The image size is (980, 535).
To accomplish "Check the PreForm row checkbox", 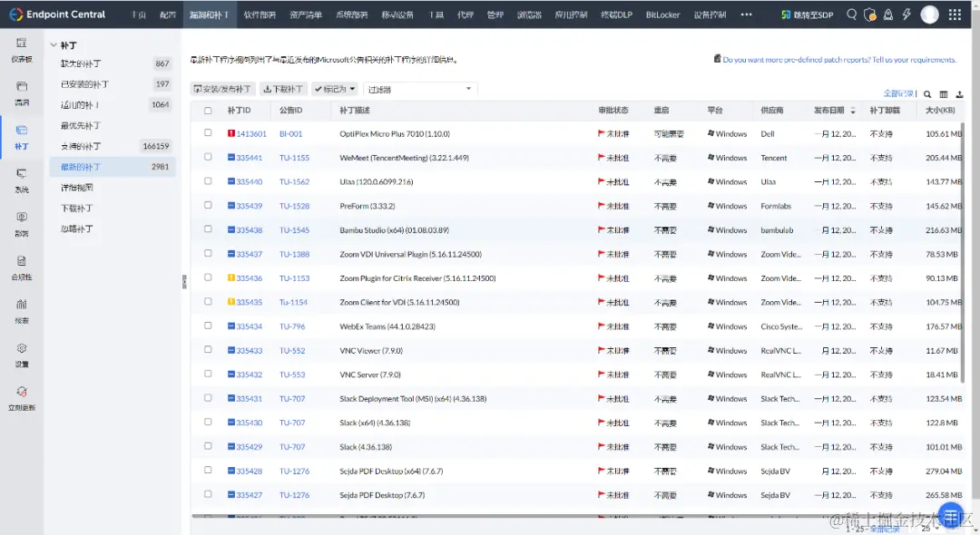I will pyautogui.click(x=208, y=205).
